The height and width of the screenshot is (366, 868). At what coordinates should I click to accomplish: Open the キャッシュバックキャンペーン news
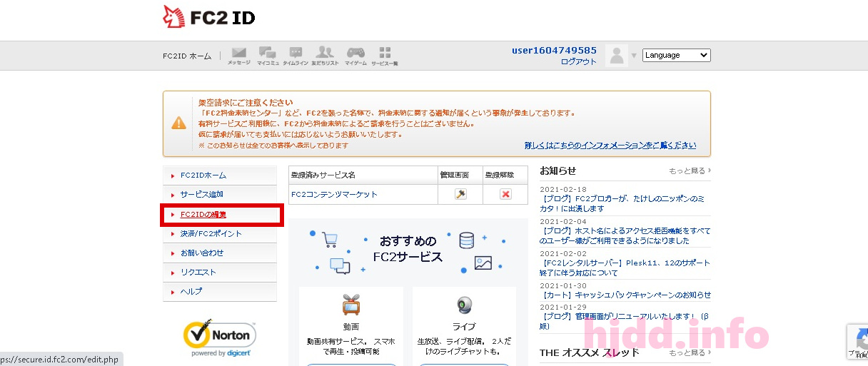(625, 295)
